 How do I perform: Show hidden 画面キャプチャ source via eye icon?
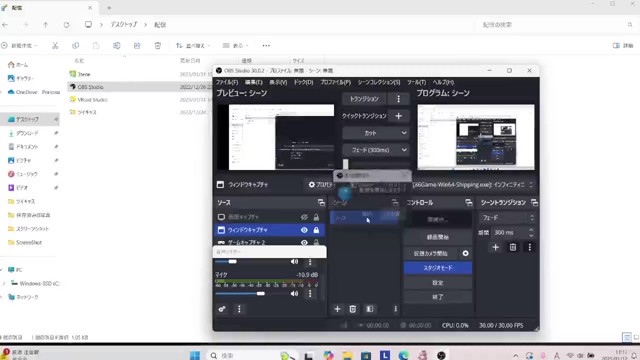tap(304, 217)
